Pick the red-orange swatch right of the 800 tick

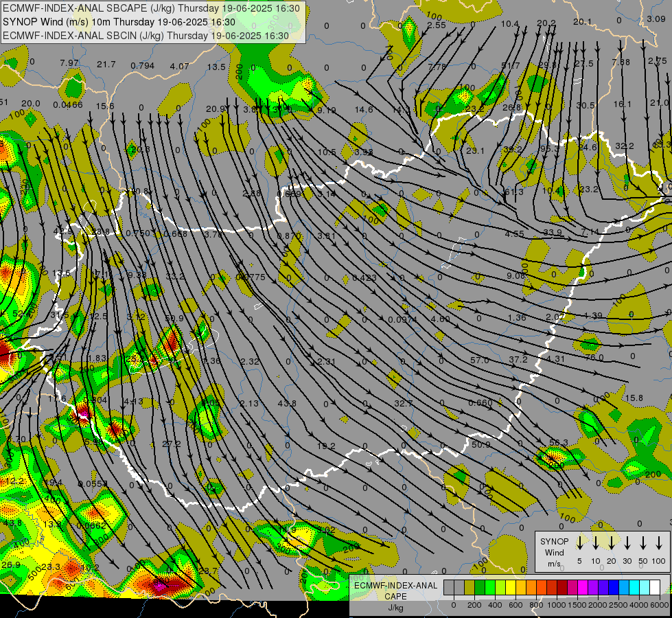(x=542, y=587)
